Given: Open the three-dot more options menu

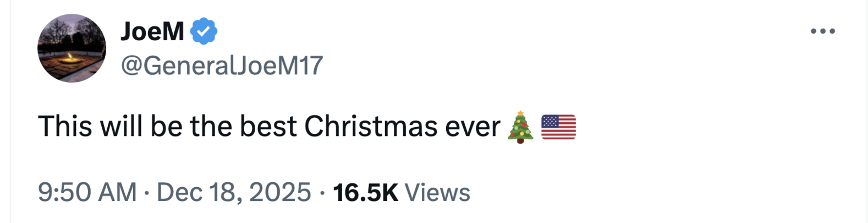Looking at the screenshot, I should point(822,31).
